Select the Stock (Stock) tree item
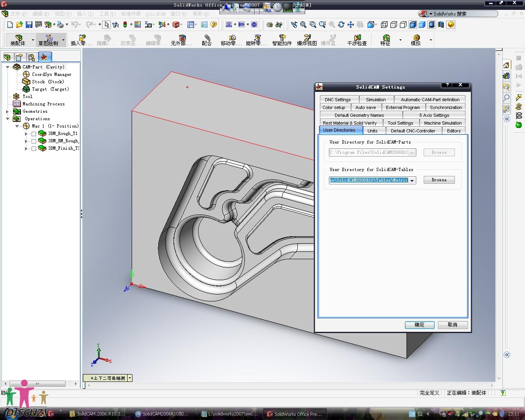 (x=48, y=82)
